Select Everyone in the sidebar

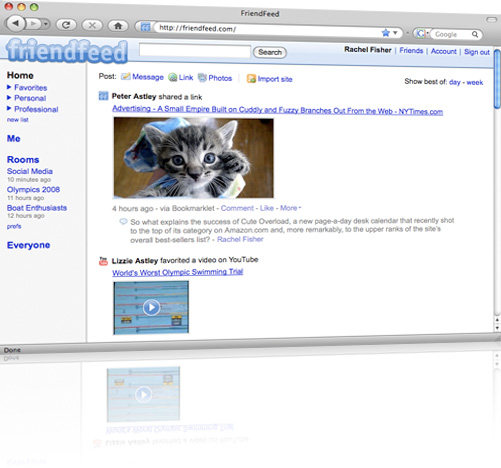[x=28, y=245]
